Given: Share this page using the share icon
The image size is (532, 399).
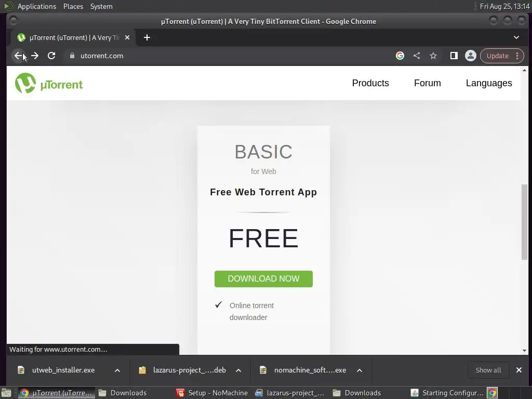Looking at the screenshot, I should point(417,56).
